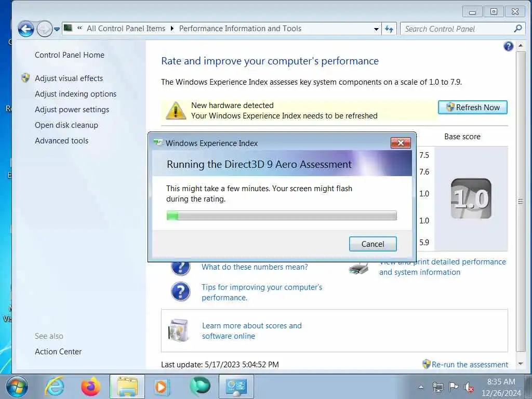This screenshot has width=532, height=399.
Task: Click question icon beside Tips for improving
Action: pyautogui.click(x=180, y=292)
